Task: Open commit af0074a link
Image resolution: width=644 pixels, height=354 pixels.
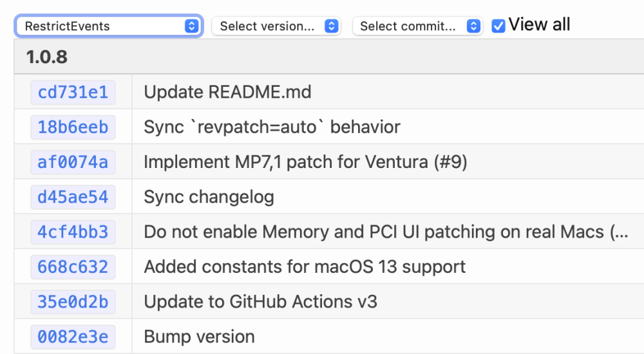Action: [73, 162]
